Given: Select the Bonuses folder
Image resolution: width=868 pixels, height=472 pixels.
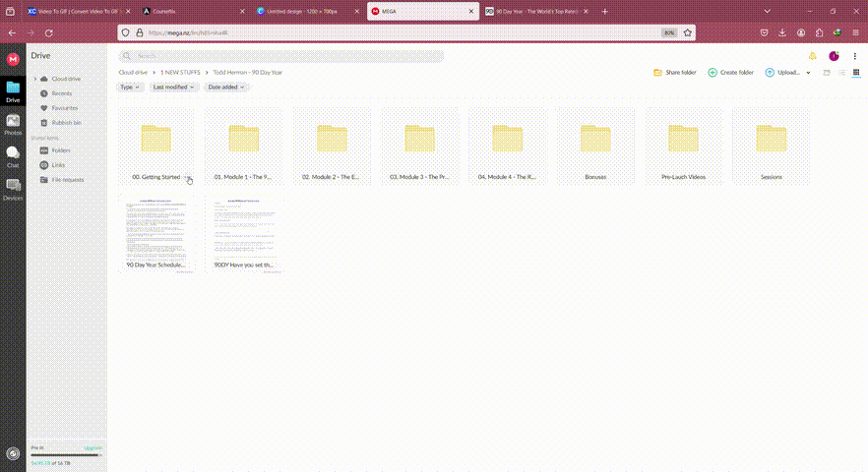Looking at the screenshot, I should tap(595, 146).
